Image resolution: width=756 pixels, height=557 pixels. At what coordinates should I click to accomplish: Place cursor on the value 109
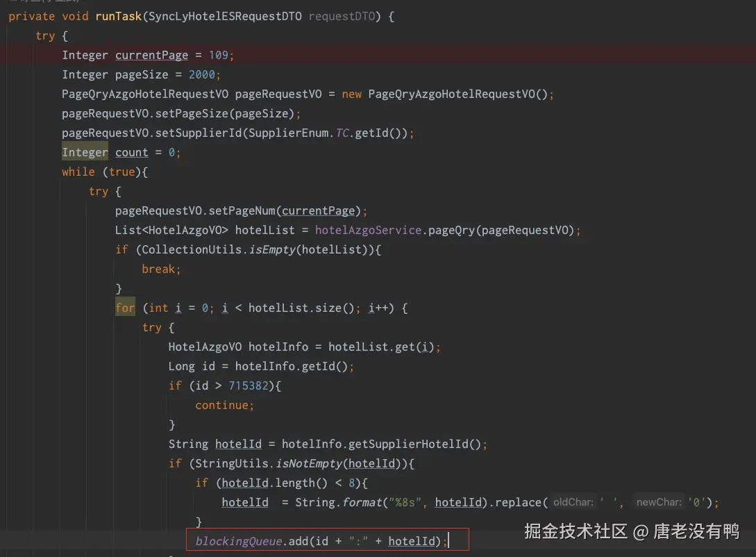point(219,55)
